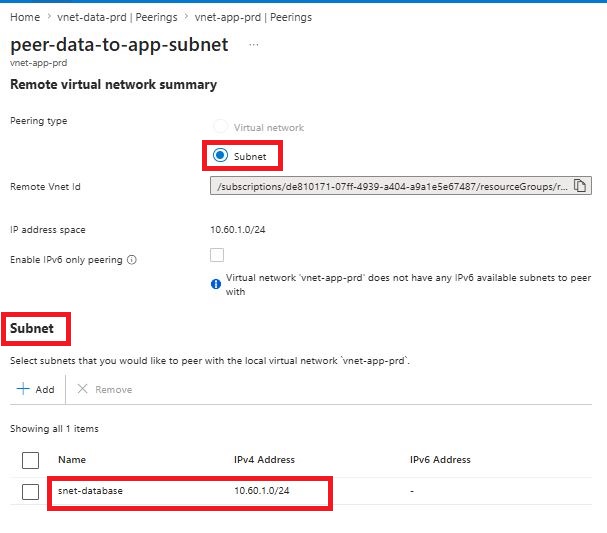Click the Remote virtual network summary heading
Viewport: 607px width, 533px height.
click(113, 84)
